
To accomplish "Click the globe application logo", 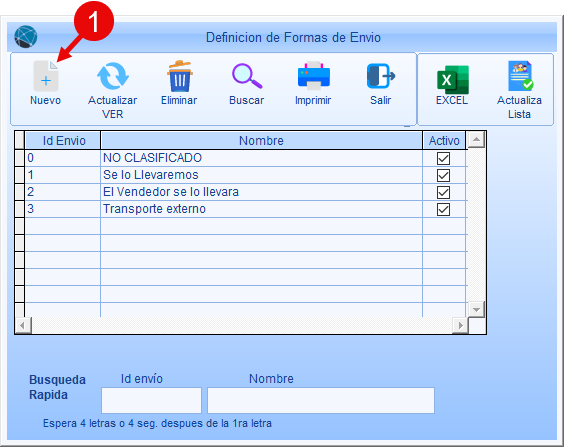I will click(x=26, y=37).
